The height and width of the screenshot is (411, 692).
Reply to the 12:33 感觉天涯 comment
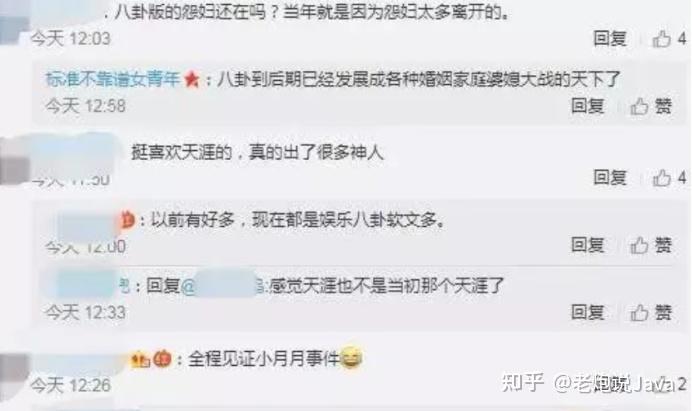tap(587, 313)
